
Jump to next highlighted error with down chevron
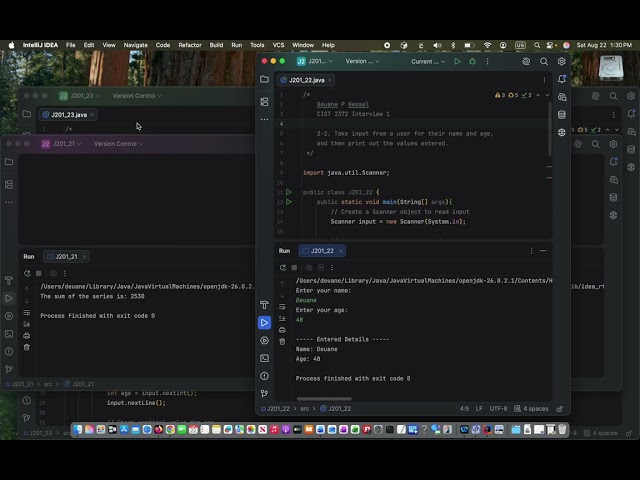point(547,95)
